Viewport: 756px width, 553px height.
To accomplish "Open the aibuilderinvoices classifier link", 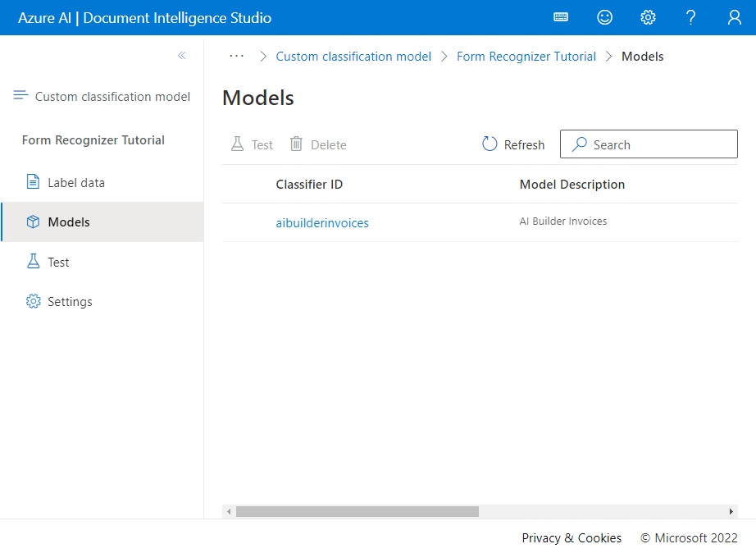I will (x=322, y=223).
